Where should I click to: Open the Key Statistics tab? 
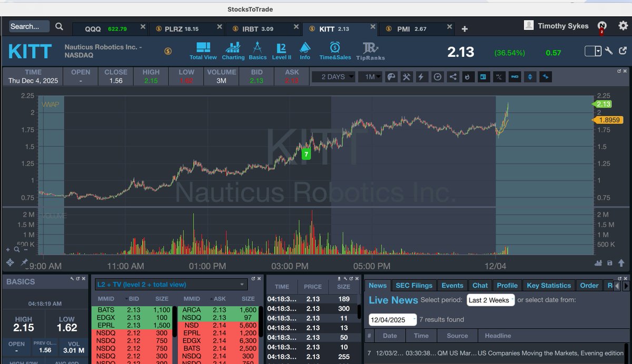pos(549,286)
